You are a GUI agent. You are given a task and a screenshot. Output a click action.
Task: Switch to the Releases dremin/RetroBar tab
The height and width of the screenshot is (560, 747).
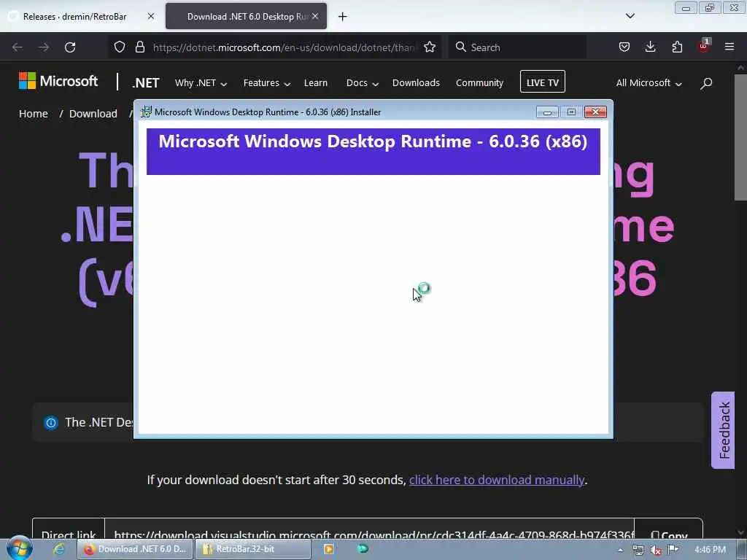(75, 17)
